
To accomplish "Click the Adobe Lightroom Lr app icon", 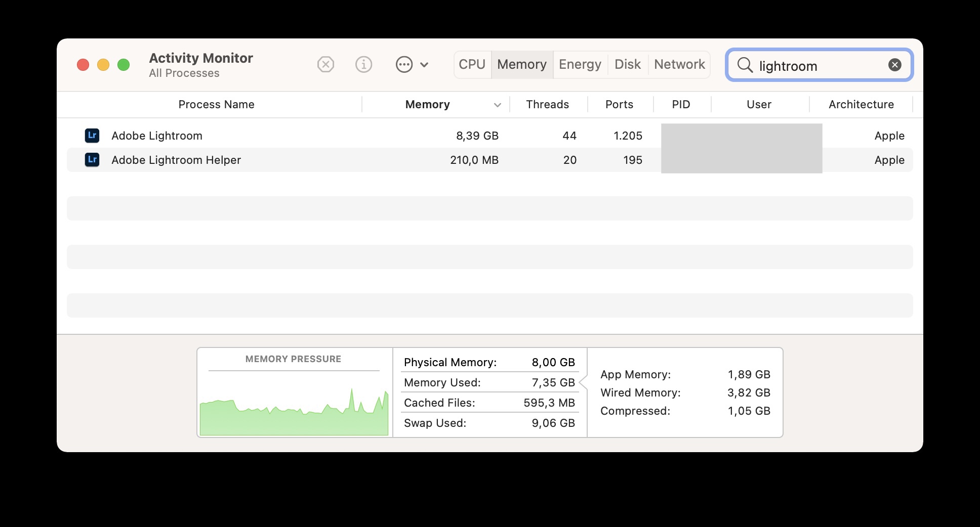I will pyautogui.click(x=92, y=136).
